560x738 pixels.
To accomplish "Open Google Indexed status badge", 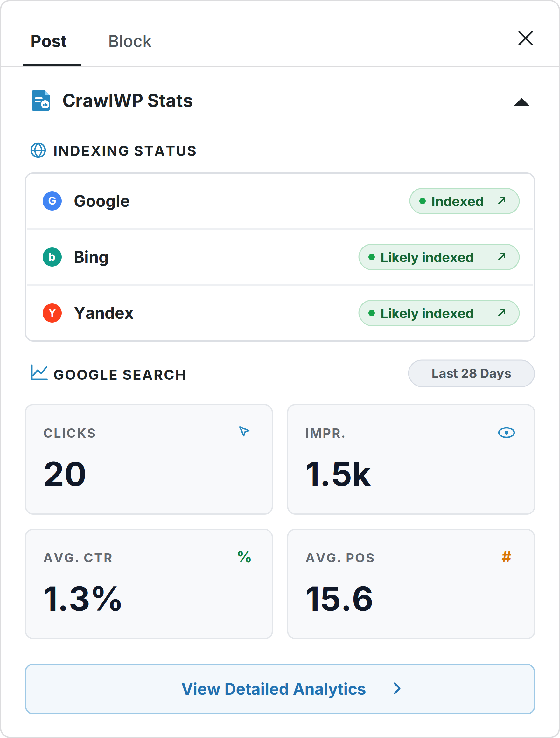I will point(464,201).
